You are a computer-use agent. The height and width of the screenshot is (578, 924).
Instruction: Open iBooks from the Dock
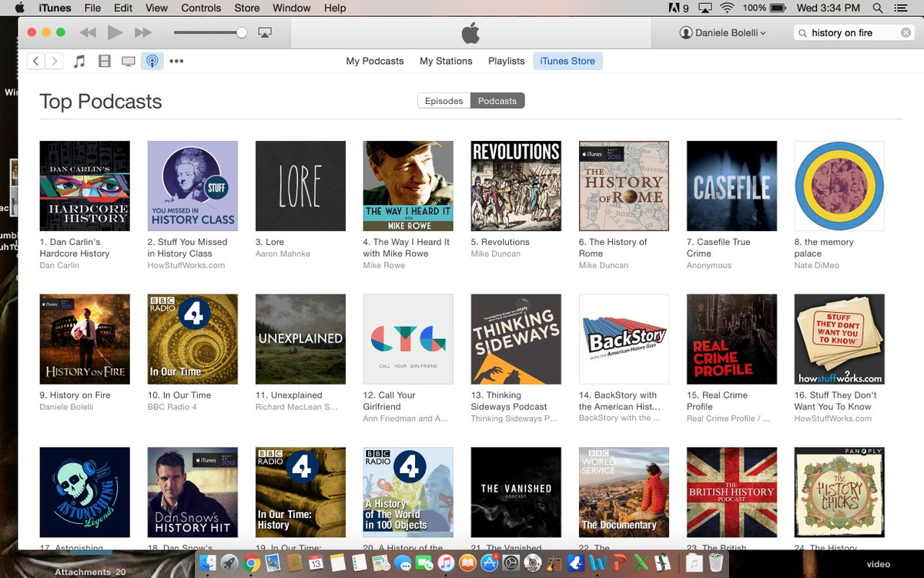pyautogui.click(x=467, y=563)
